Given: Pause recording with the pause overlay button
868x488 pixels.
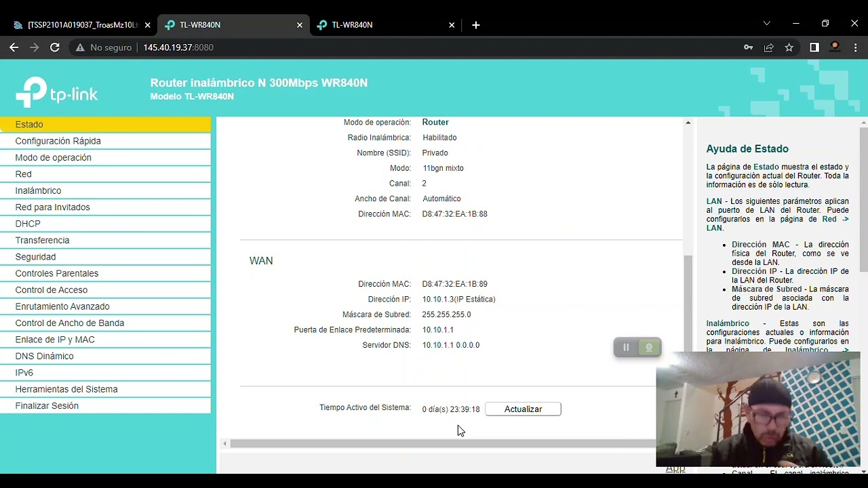Looking at the screenshot, I should click(626, 348).
